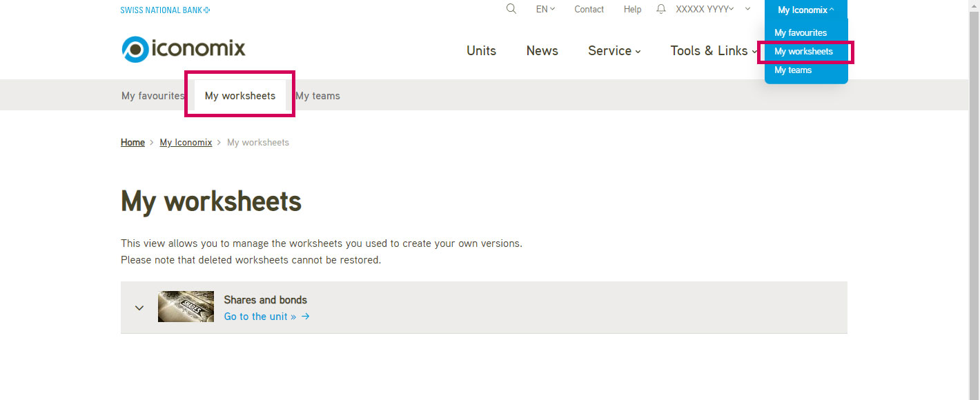Image resolution: width=980 pixels, height=400 pixels.
Task: Follow the Home breadcrumb link
Action: 133,143
